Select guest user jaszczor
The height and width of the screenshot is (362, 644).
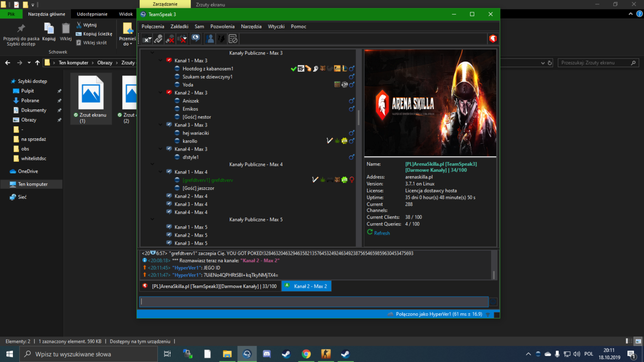(198, 188)
